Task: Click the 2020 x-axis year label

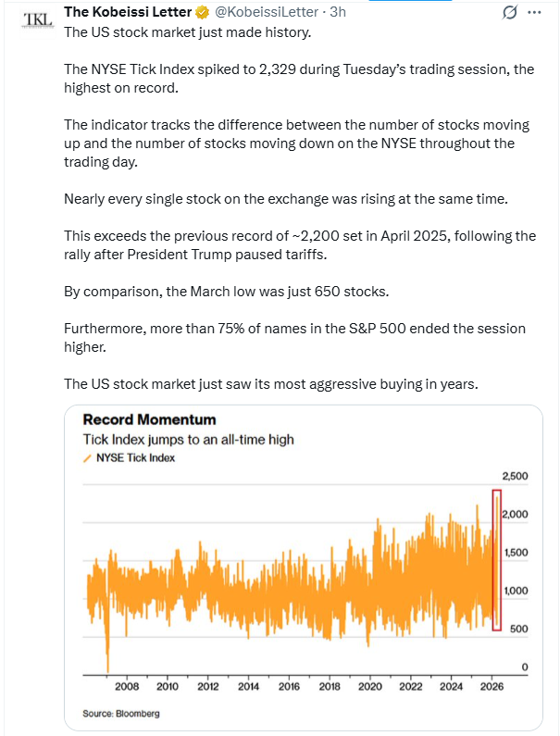Action: click(x=370, y=686)
